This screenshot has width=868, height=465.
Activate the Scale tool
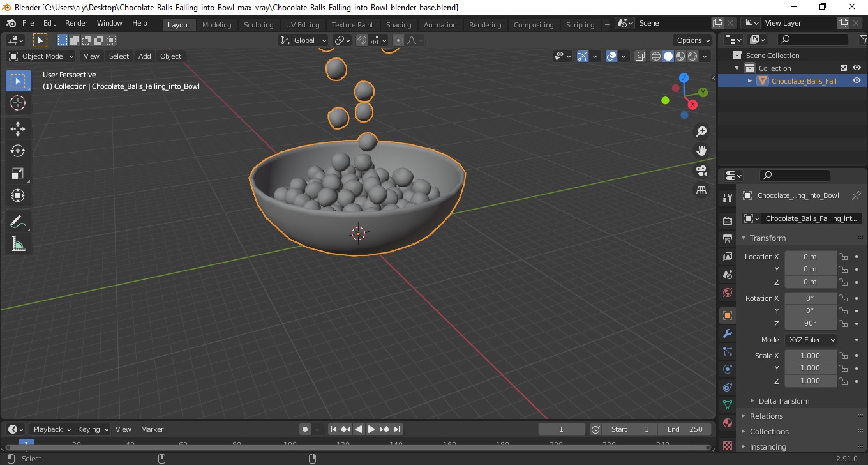(x=18, y=173)
